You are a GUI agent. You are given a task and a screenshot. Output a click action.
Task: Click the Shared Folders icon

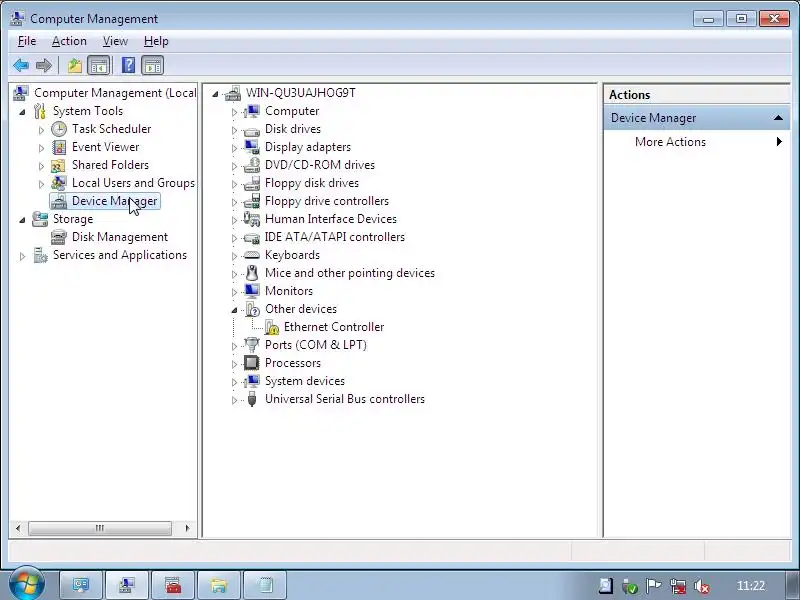pyautogui.click(x=58, y=165)
